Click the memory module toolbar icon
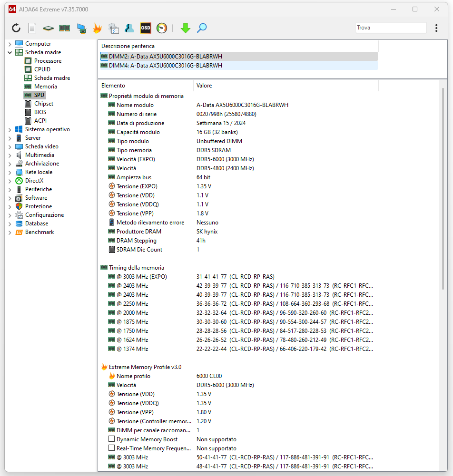453x476 pixels. coord(65,28)
